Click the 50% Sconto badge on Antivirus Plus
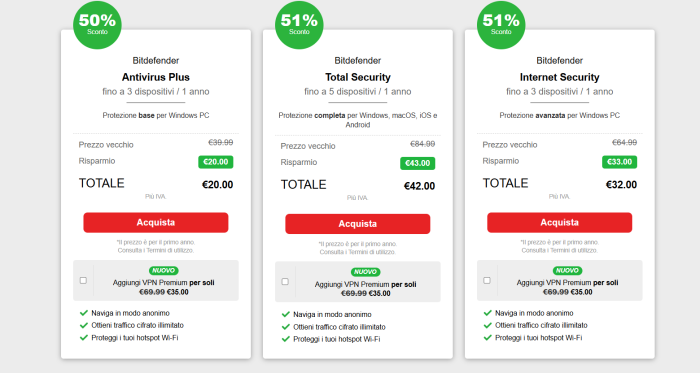 [97, 25]
